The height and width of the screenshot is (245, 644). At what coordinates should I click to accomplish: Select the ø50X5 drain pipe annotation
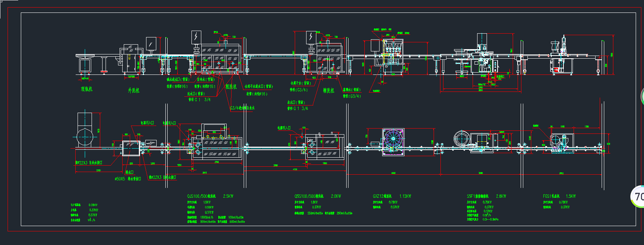[x=128, y=179]
